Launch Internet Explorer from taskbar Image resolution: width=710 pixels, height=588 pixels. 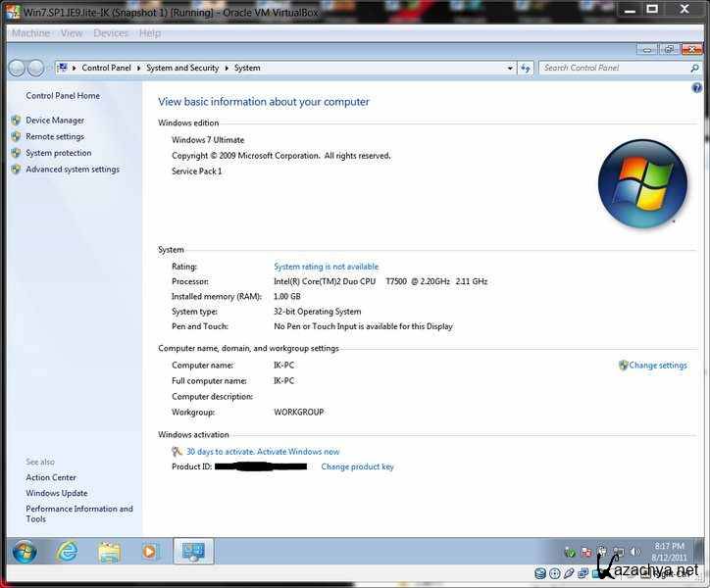click(x=67, y=552)
